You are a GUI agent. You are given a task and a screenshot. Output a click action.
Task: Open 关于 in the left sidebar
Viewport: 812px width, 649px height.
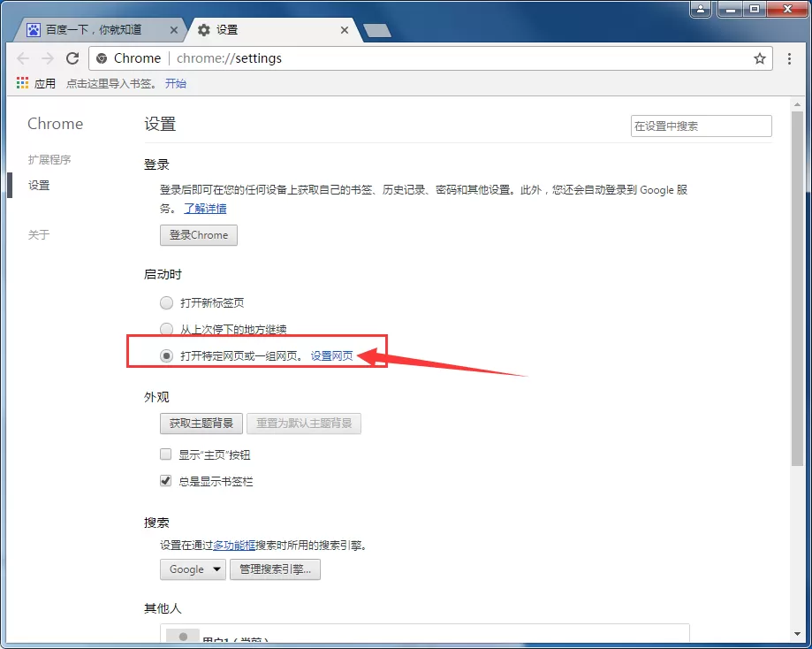39,235
